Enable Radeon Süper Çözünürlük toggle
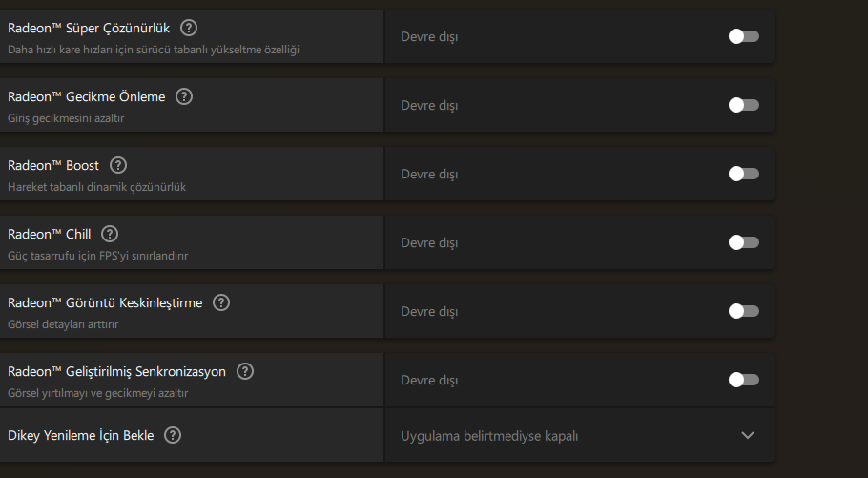Screen dimensions: 868x478 (743, 36)
